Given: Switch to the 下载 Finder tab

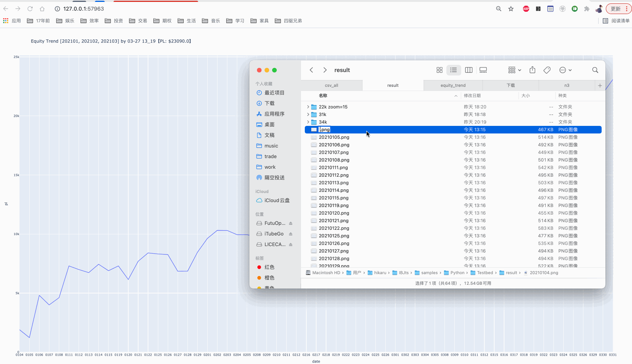Looking at the screenshot, I should point(511,86).
